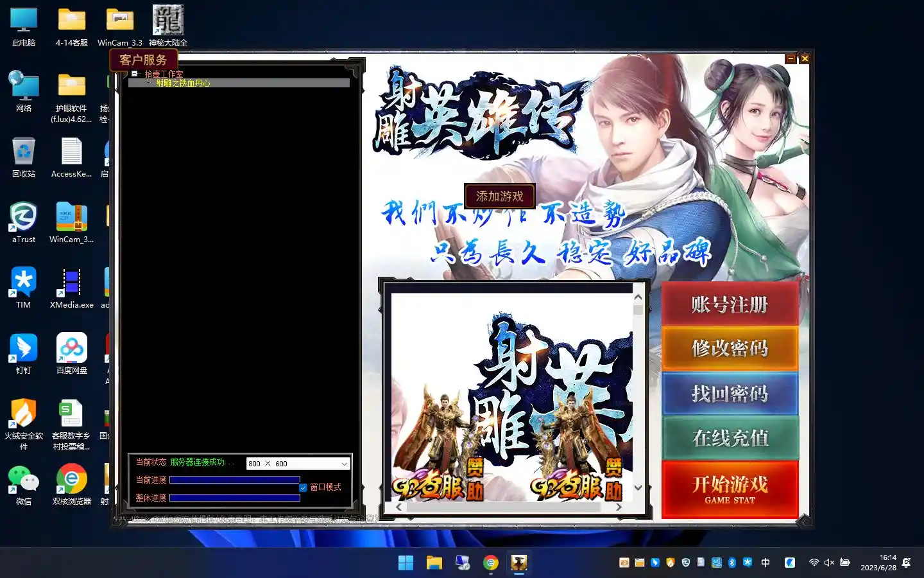924x578 pixels.
Task: Open the 回收站 recycle bin
Action: (x=24, y=158)
